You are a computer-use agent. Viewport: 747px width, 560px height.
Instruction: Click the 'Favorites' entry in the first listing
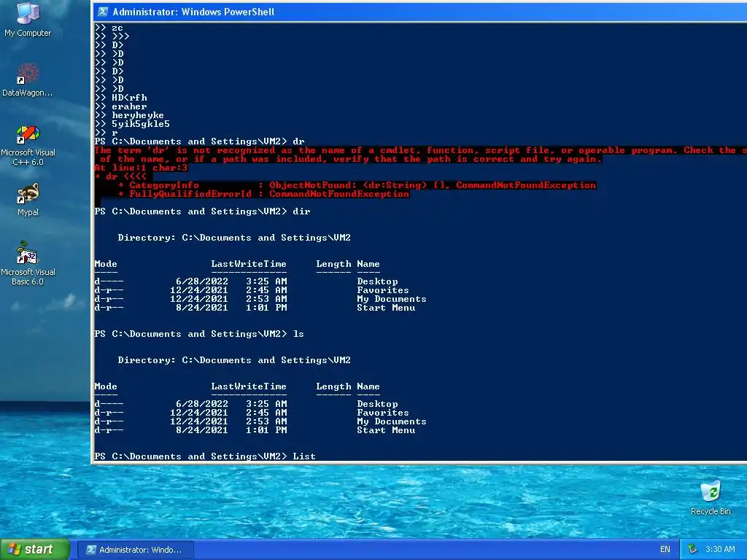383,290
